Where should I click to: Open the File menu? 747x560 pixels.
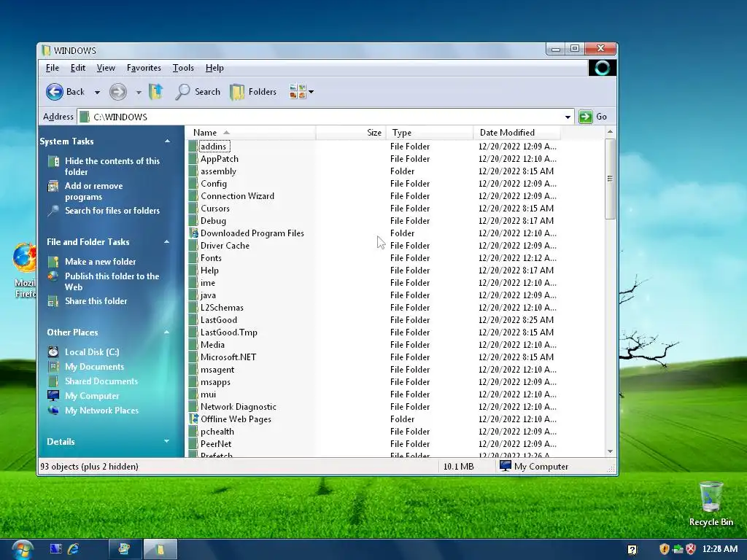53,68
